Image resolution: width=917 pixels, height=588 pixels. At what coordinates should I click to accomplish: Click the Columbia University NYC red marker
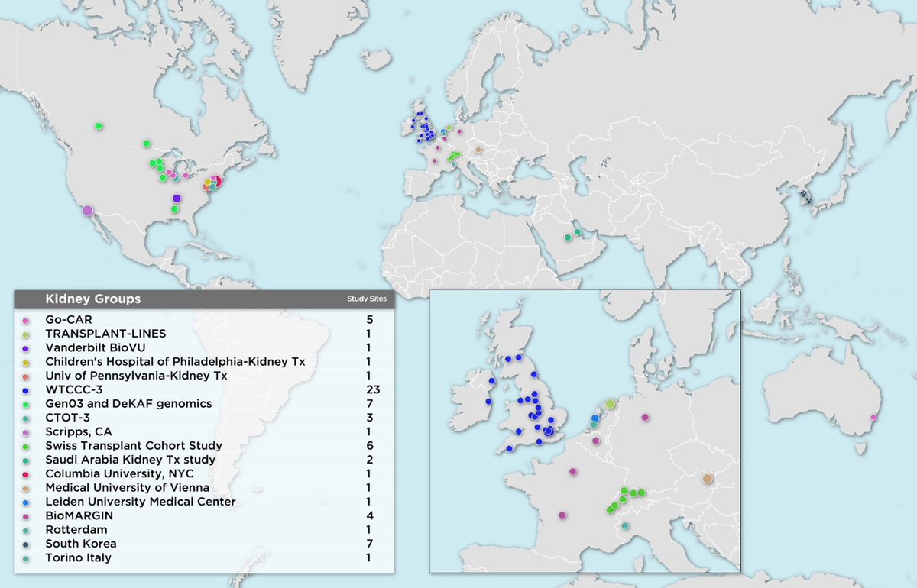(x=218, y=181)
